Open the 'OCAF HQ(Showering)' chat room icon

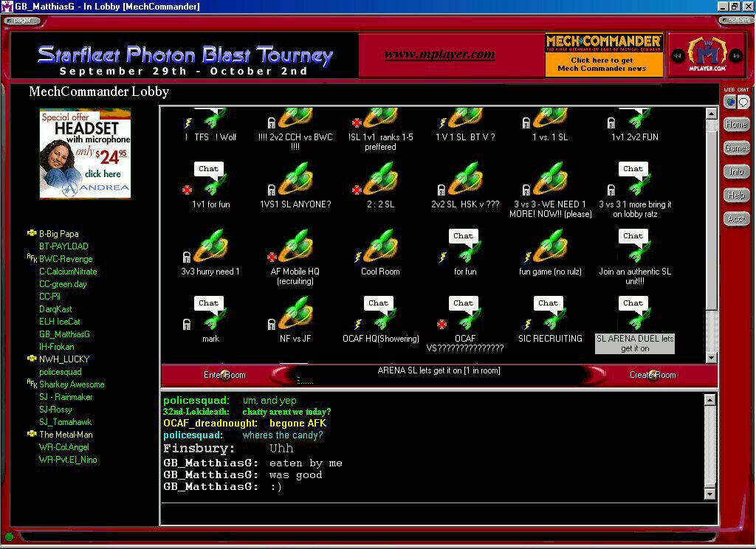point(380,313)
